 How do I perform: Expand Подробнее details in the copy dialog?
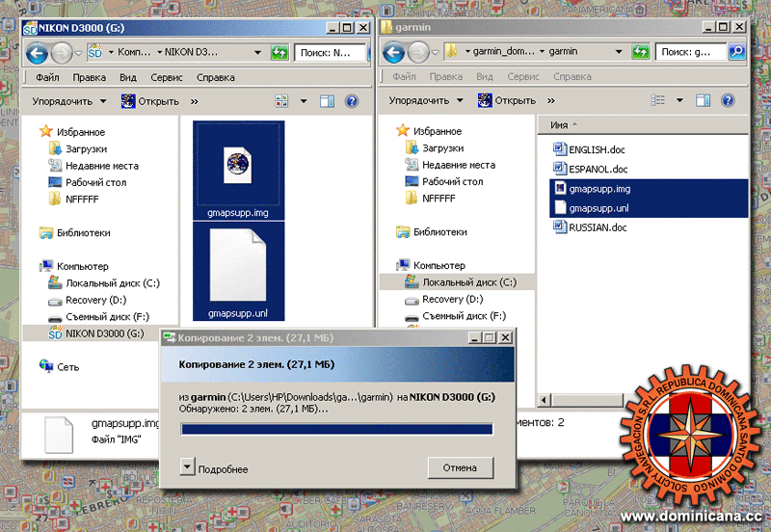(188, 468)
